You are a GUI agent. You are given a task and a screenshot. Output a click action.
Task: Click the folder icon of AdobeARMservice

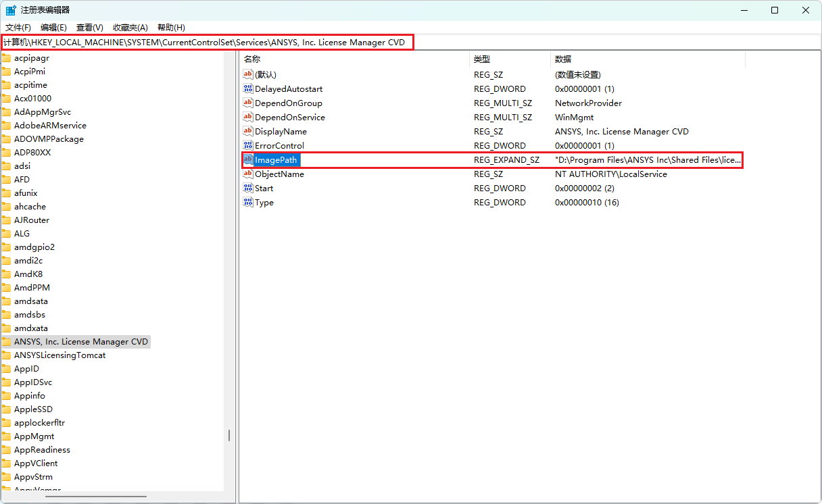click(x=7, y=126)
